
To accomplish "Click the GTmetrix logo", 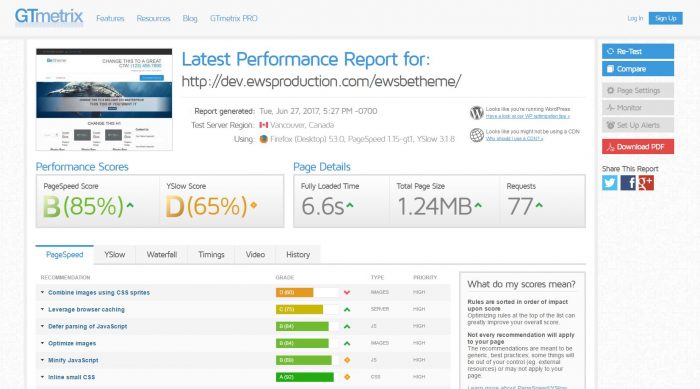I will coord(49,17).
